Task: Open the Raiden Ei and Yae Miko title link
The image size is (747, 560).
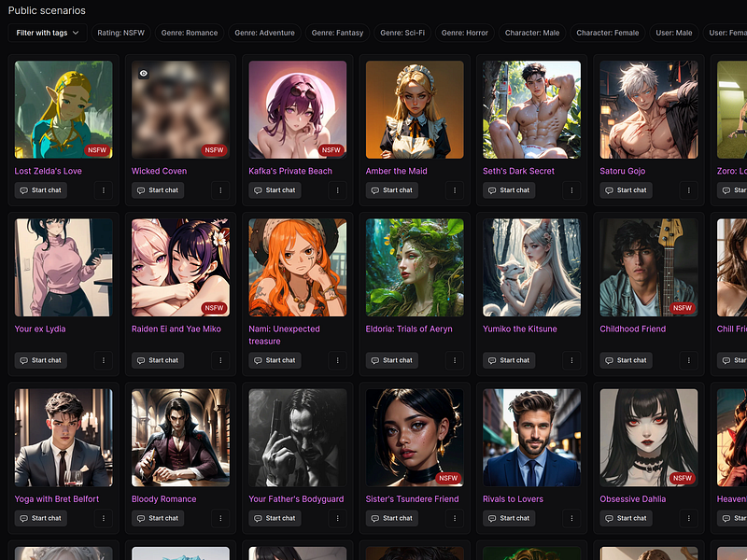Action: (x=176, y=329)
